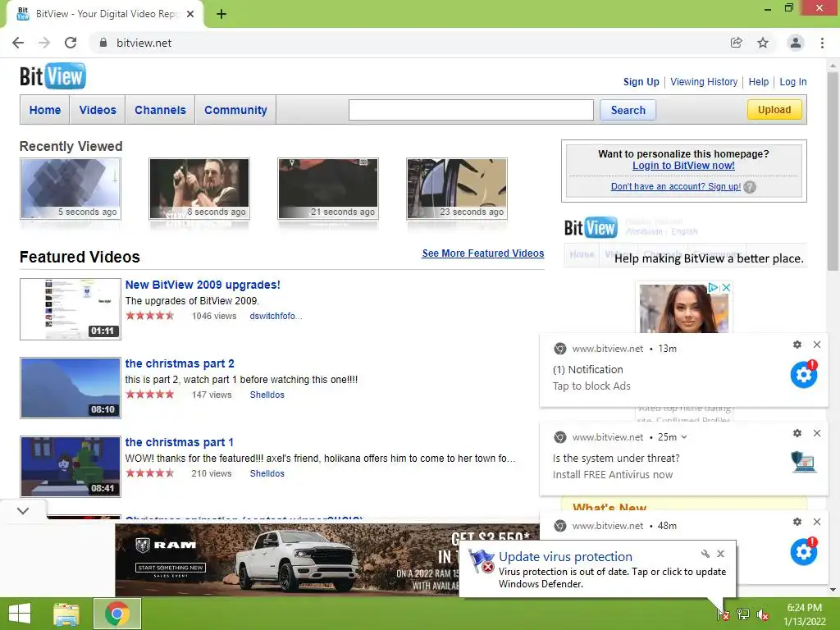Click the AdChoices triangle icon on the ad
Viewport: 840px width, 630px height.
click(x=714, y=288)
